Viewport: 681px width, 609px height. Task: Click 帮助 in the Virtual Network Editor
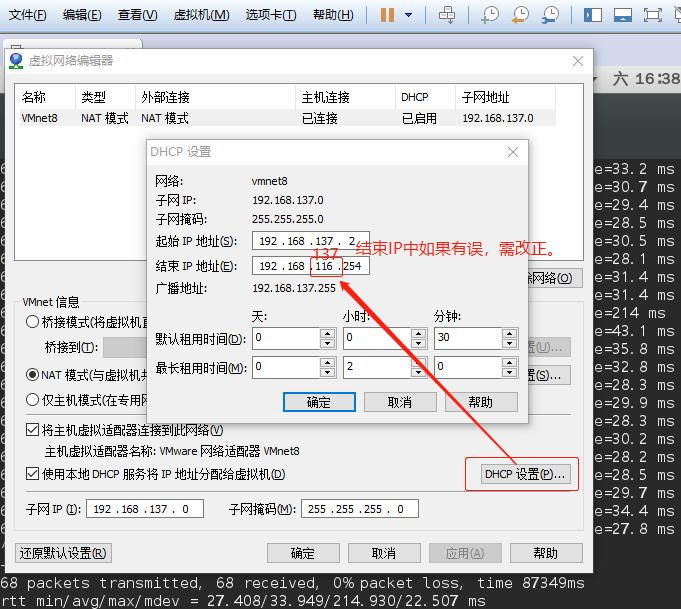tap(546, 553)
